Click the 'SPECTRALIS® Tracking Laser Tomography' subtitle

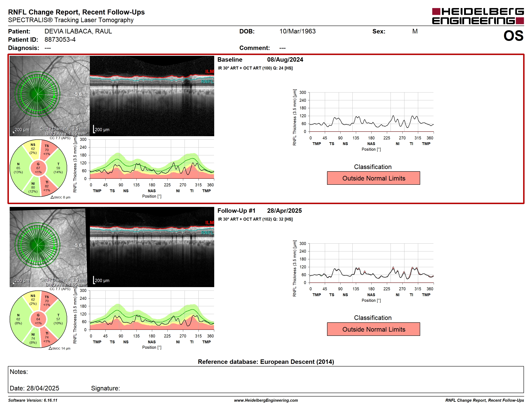coord(71,20)
